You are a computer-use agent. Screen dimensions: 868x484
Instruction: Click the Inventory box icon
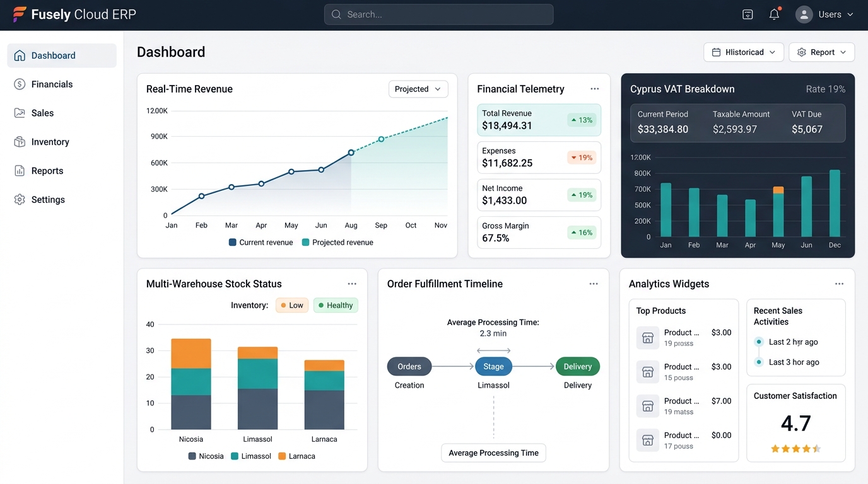20,142
